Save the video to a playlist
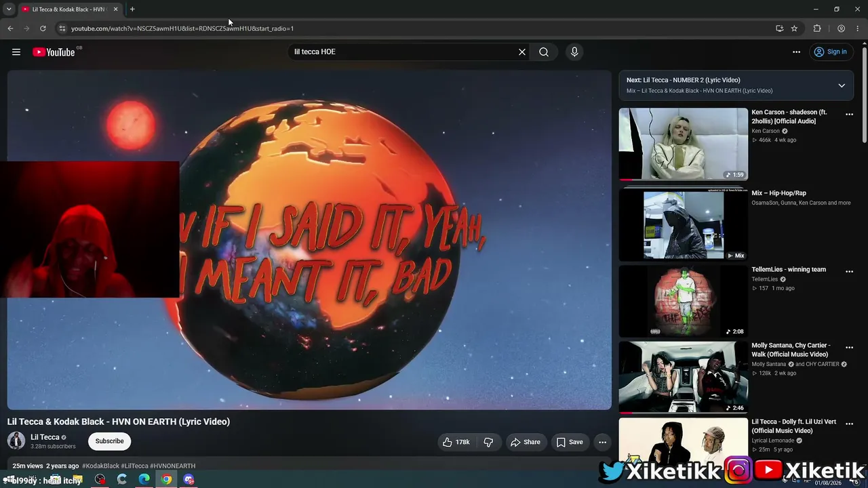Image resolution: width=868 pixels, height=488 pixels. [x=570, y=442]
